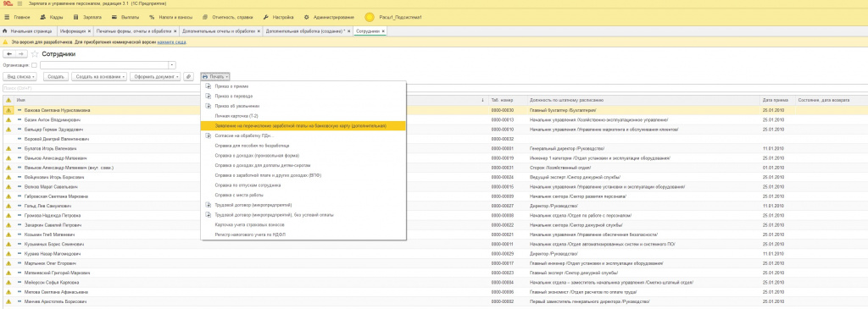The image size is (868, 309).
Task: Add Сотрудники to favorites with star icon
Action: pos(35,54)
